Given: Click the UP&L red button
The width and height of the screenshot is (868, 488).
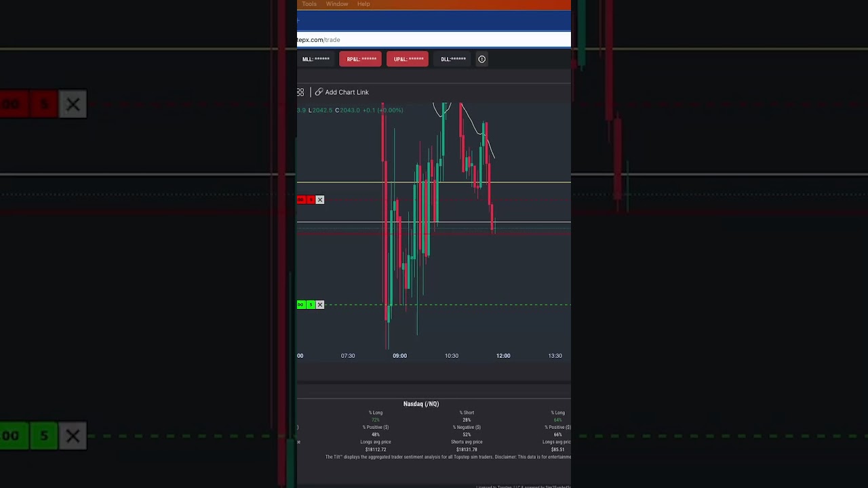Looking at the screenshot, I should coord(408,59).
